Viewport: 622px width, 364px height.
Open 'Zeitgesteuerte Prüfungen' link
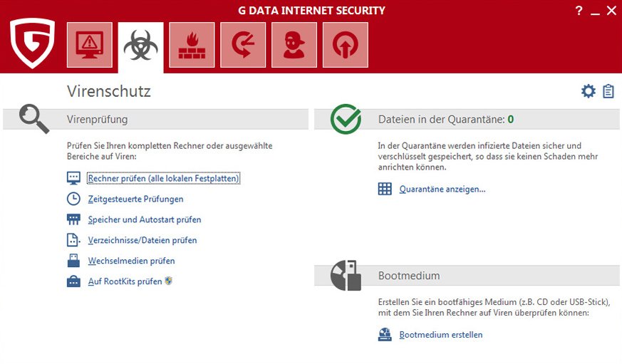(x=135, y=199)
